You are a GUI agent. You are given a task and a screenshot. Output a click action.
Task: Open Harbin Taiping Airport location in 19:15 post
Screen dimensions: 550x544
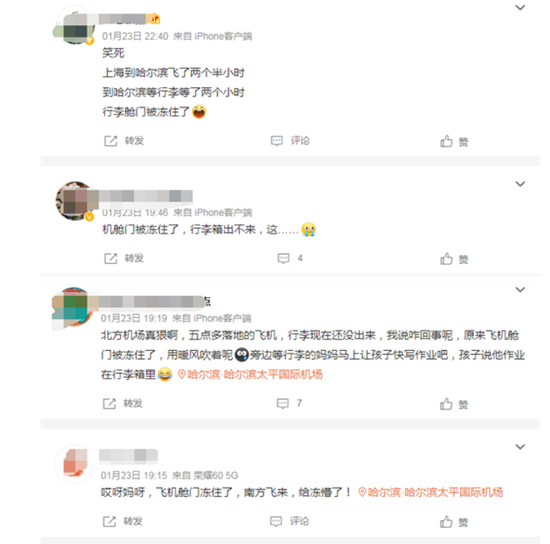click(x=430, y=492)
